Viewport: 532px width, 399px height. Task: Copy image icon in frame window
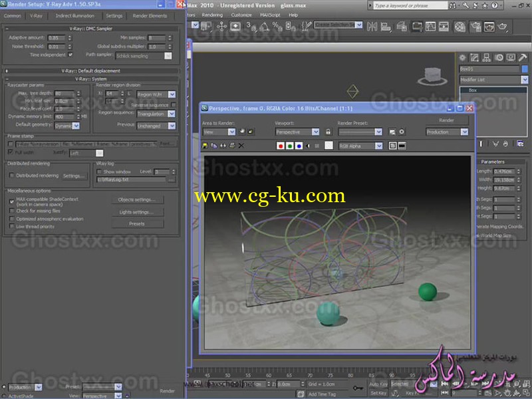tap(214, 146)
